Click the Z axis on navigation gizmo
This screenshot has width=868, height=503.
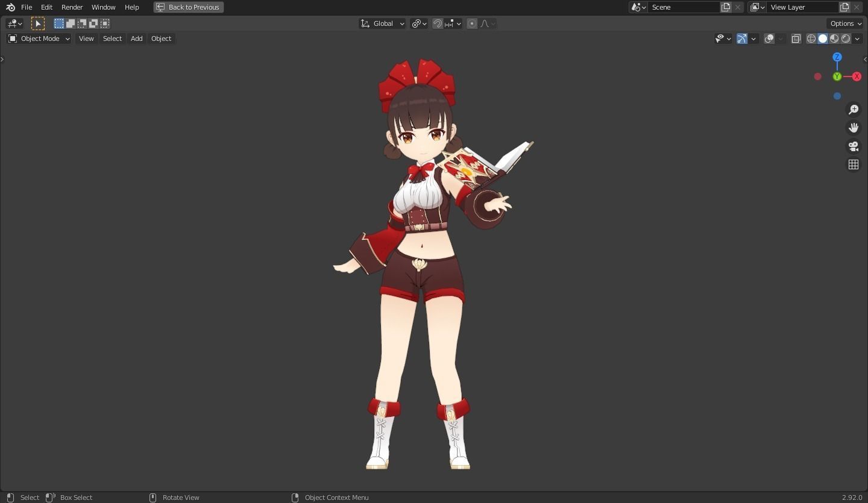pos(837,57)
